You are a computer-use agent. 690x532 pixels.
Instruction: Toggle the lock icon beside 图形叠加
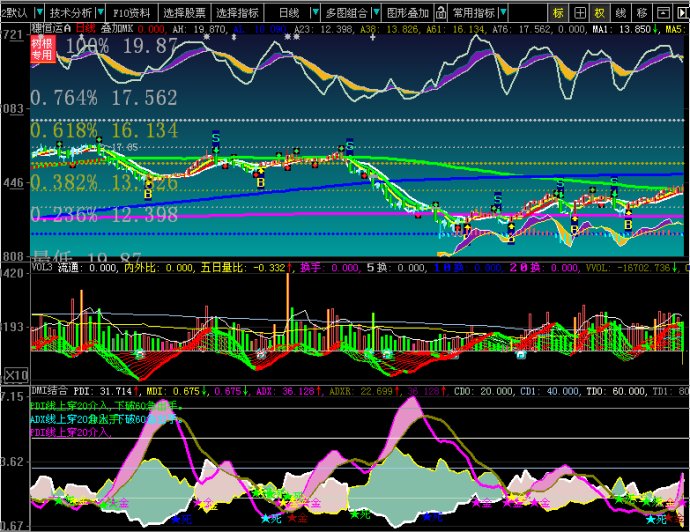pos(441,13)
